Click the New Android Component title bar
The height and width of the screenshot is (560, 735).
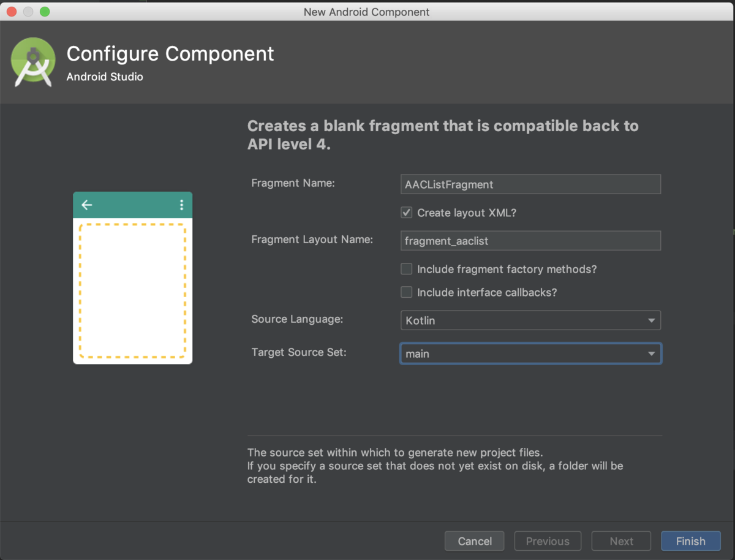[367, 12]
